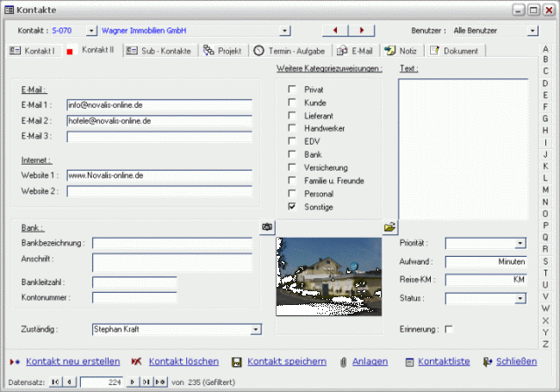Click the paperclip Anlagen icon
Screen dimensions: 560x392
[x=343, y=362]
